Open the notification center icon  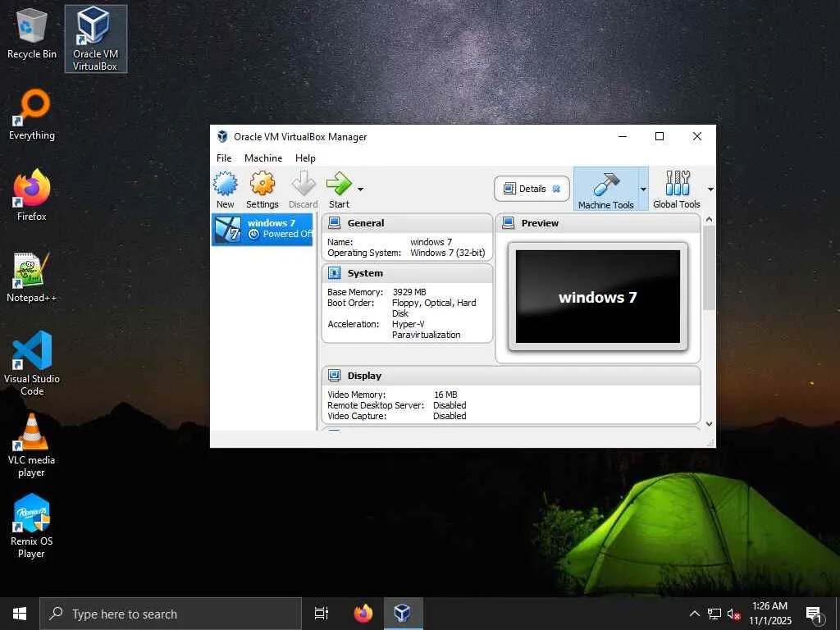tap(815, 614)
